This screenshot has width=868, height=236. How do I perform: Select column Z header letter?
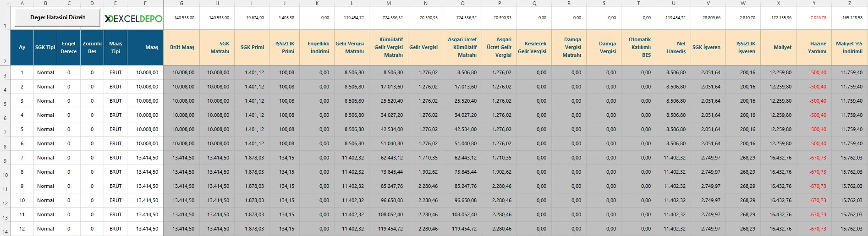850,3
